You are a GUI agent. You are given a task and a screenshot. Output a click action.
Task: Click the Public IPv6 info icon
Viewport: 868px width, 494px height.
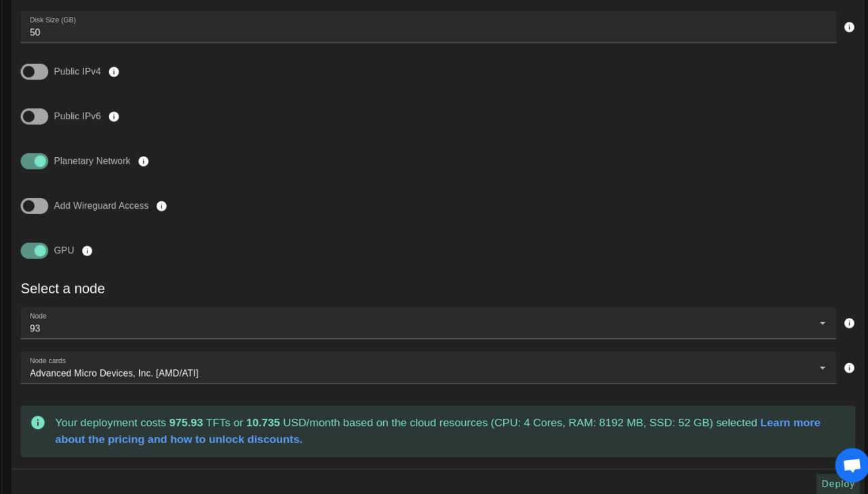tap(114, 116)
